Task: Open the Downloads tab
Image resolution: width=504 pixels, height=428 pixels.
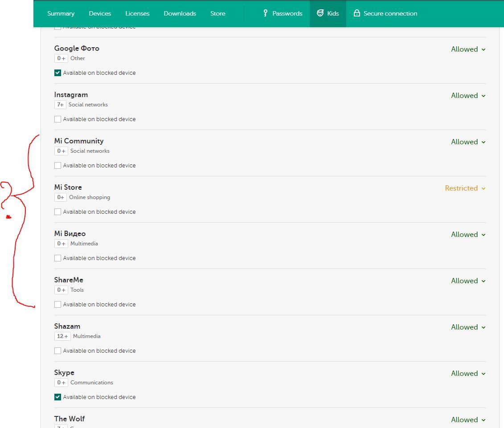Action: point(180,13)
